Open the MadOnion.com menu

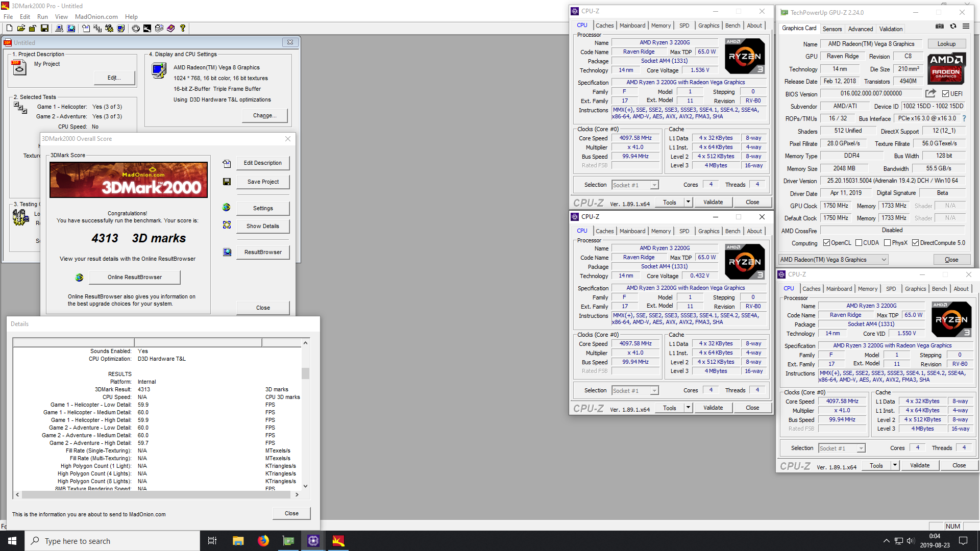coord(96,17)
